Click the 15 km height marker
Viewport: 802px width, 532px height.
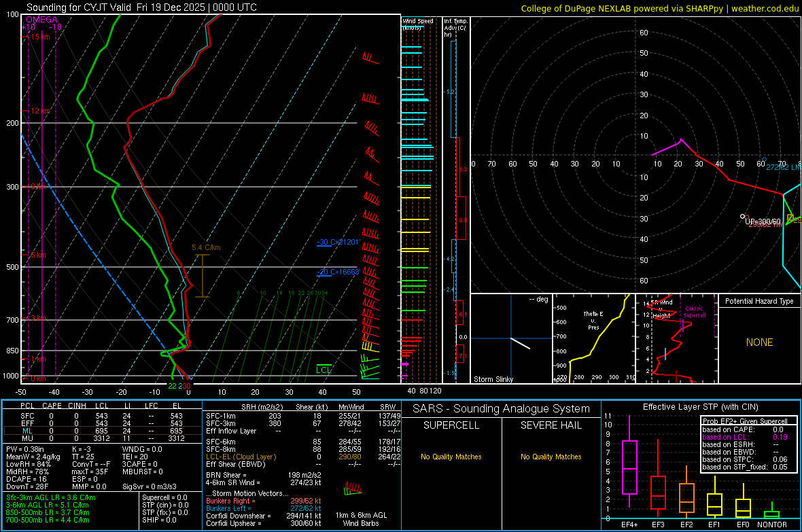coord(39,37)
